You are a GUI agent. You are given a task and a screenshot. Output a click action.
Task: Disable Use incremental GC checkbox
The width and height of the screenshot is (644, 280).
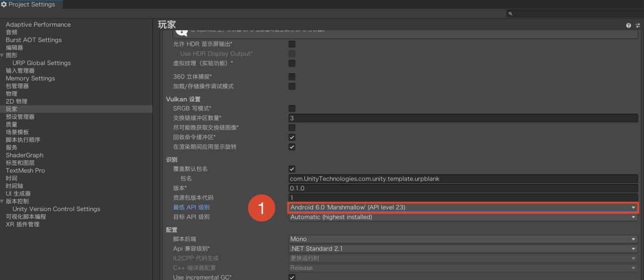point(292,277)
